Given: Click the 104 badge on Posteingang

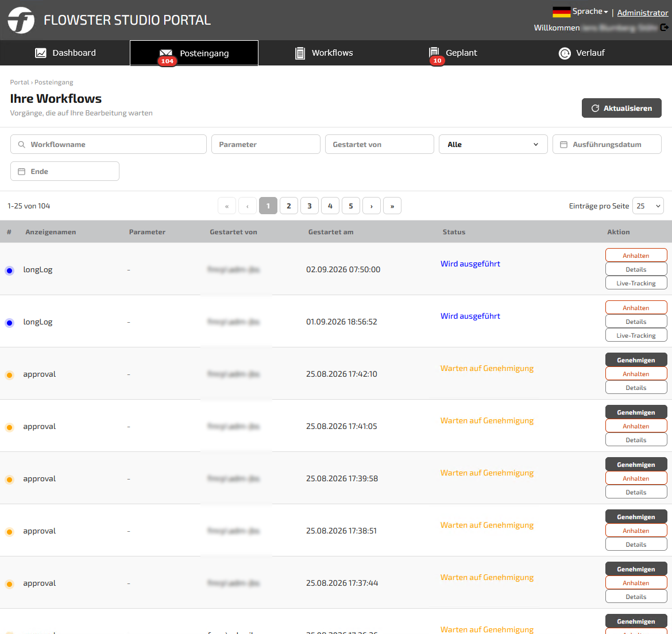Looking at the screenshot, I should coord(167,61).
